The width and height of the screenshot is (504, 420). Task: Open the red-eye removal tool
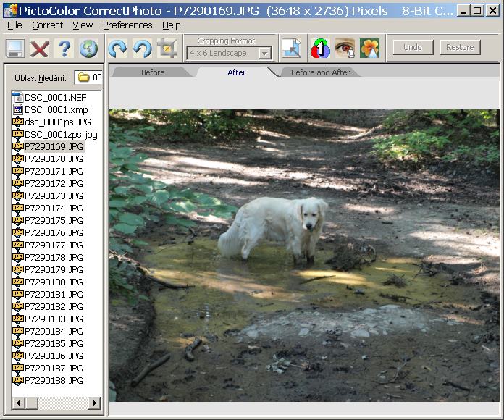tap(345, 48)
